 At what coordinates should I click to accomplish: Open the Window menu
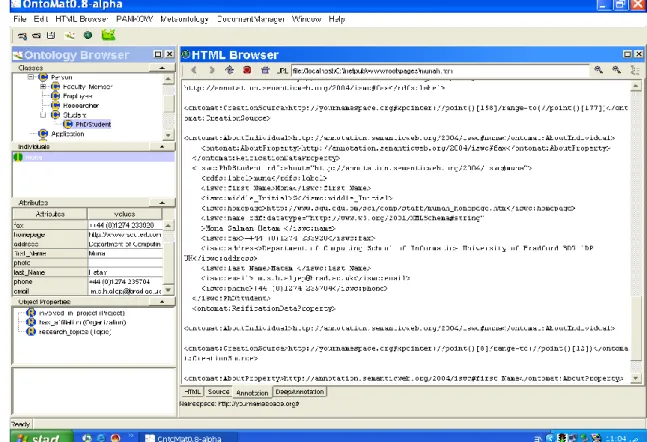(307, 19)
